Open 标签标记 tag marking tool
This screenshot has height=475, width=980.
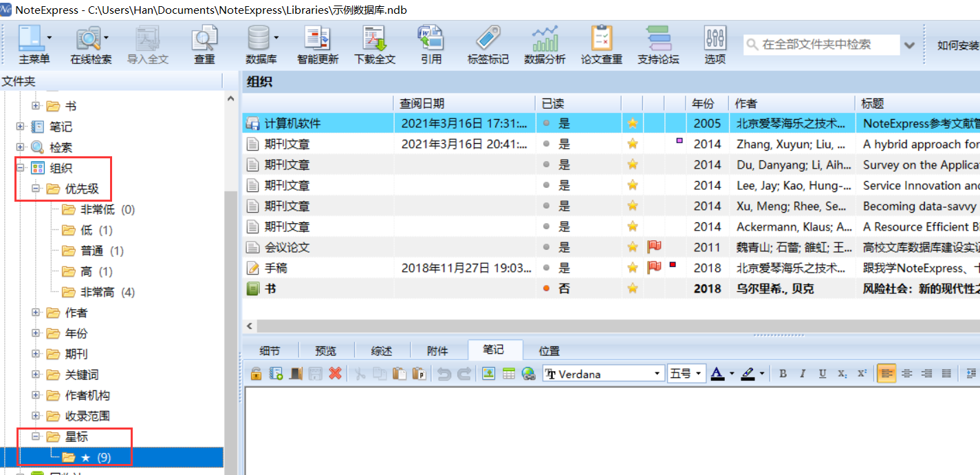tap(488, 45)
